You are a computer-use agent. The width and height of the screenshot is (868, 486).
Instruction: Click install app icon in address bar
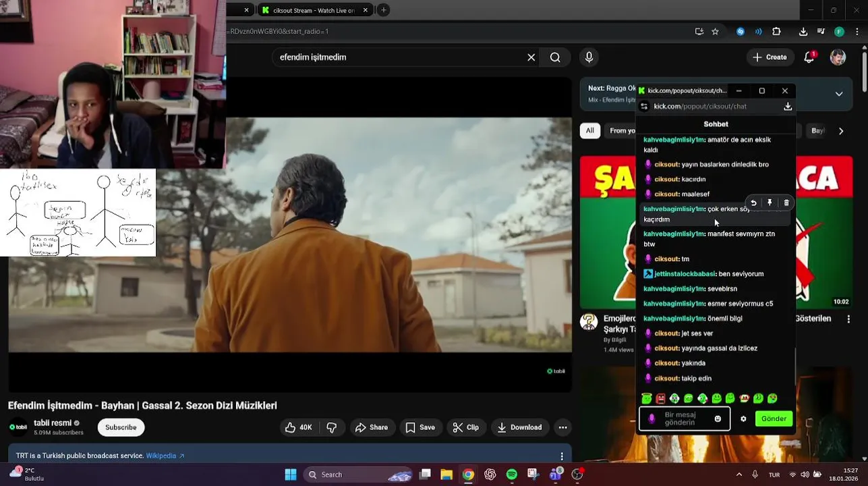(x=699, y=31)
